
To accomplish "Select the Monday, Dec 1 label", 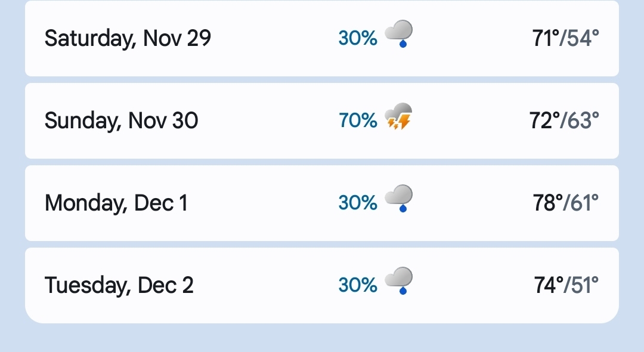I will tap(116, 203).
